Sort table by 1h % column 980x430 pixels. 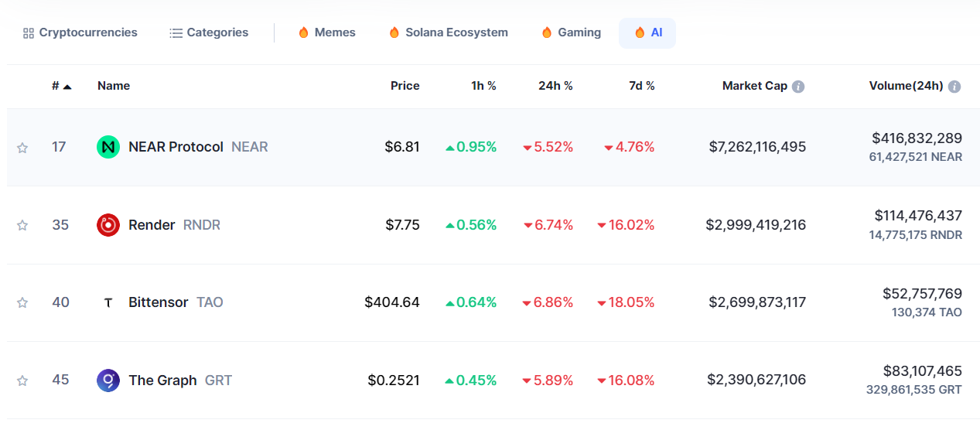pyautogui.click(x=483, y=86)
